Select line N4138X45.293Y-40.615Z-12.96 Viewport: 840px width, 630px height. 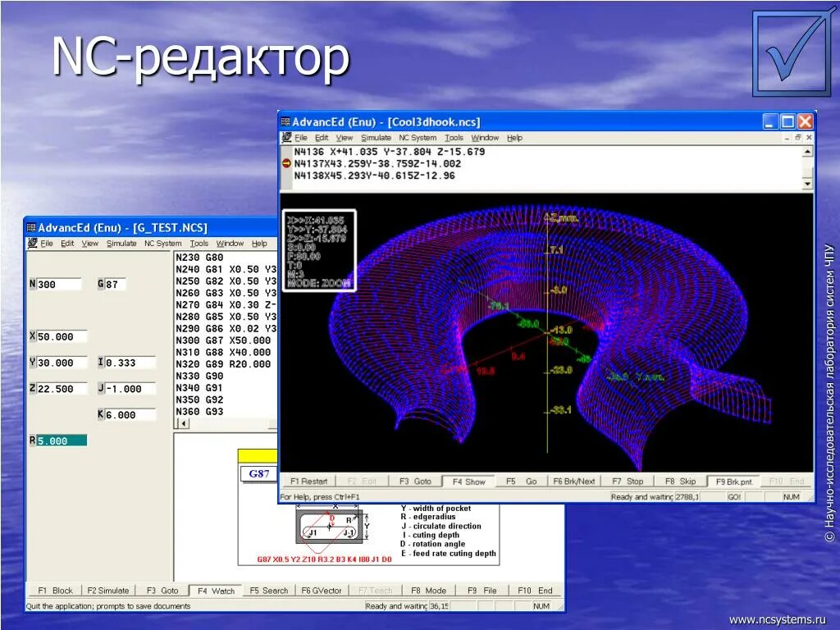tap(374, 176)
